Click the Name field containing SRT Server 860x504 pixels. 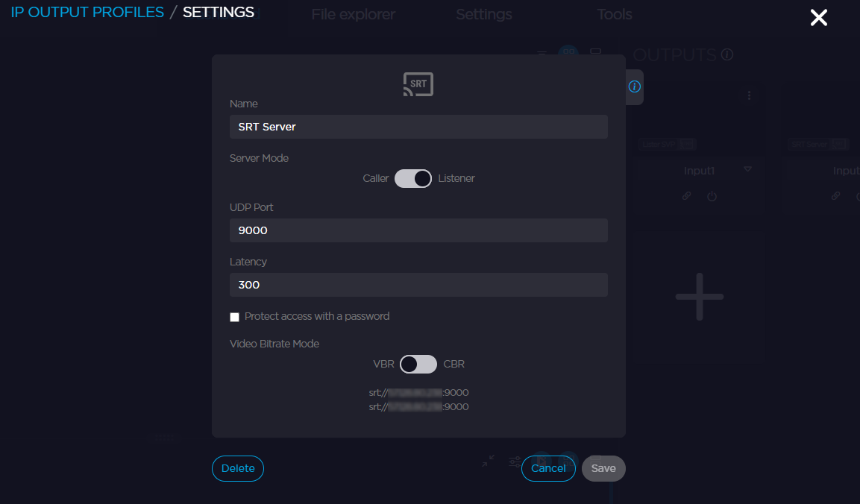coord(418,127)
